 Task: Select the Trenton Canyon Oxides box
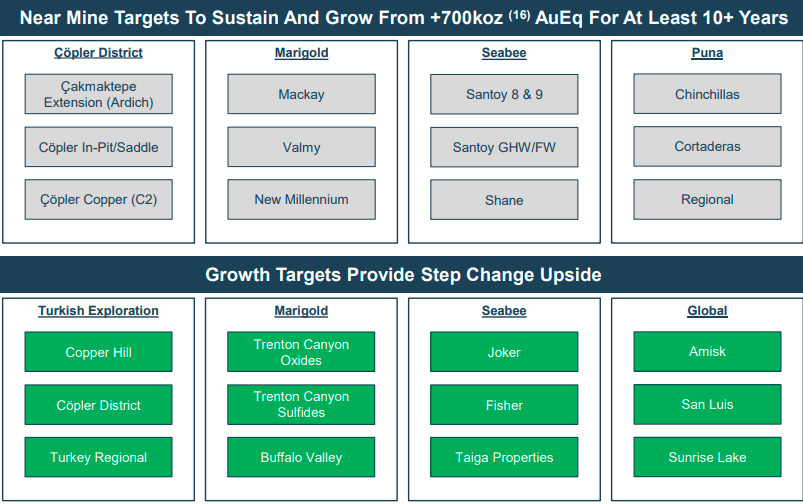(301, 352)
